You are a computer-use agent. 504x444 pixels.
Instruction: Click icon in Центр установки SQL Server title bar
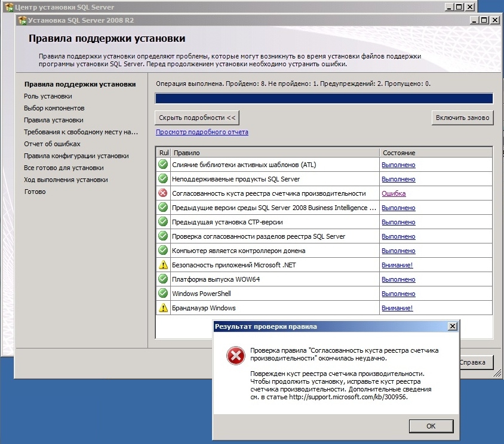pos(9,7)
